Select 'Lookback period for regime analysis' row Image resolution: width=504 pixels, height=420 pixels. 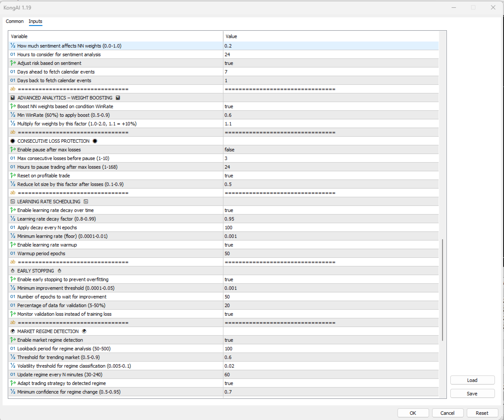coord(224,349)
